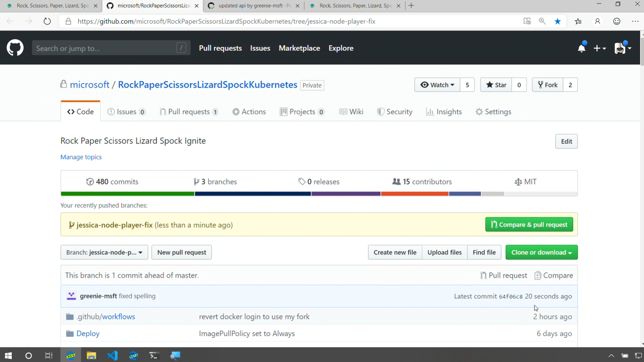The width and height of the screenshot is (644, 362).
Task: Switch to the 'updated api by greenie-msft' browser tab
Action: tap(254, 6)
